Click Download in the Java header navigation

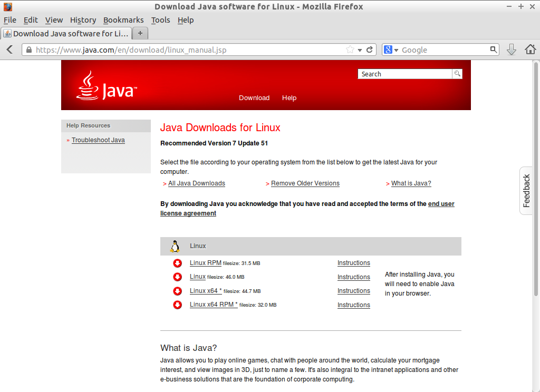254,98
